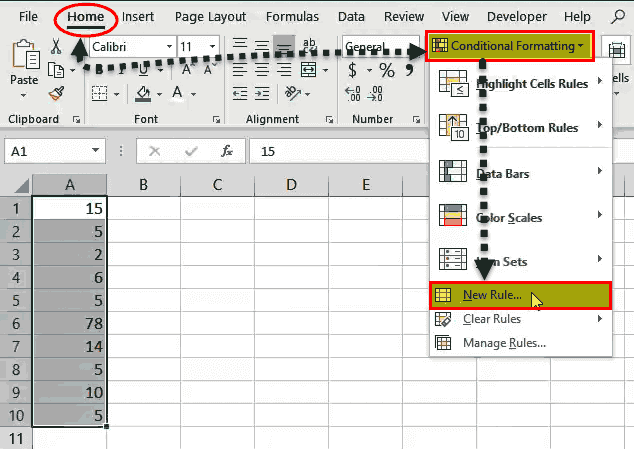Click the Conditional Formatting button
Viewport: 634px width, 449px height.
[509, 46]
